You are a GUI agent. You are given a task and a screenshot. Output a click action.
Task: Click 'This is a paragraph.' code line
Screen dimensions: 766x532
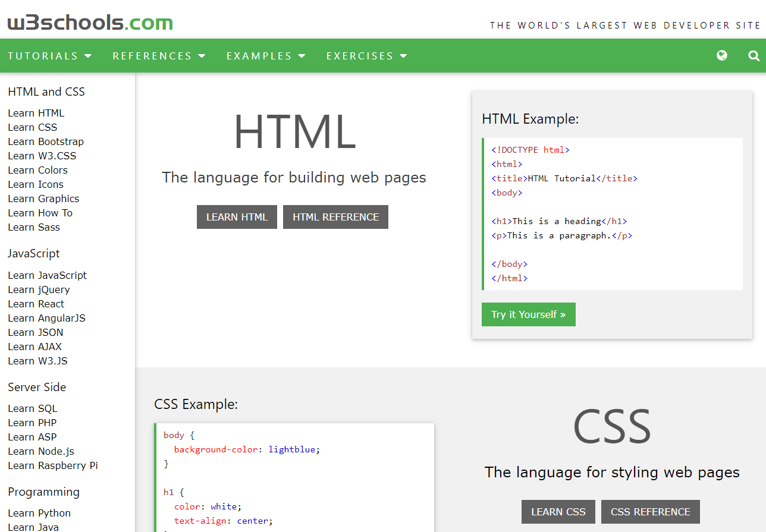pos(562,235)
